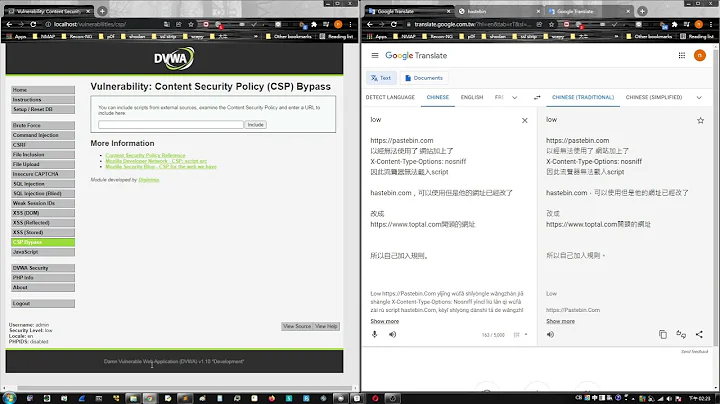The image size is (720, 404).
Task: Choose English source language tab
Action: tap(472, 97)
